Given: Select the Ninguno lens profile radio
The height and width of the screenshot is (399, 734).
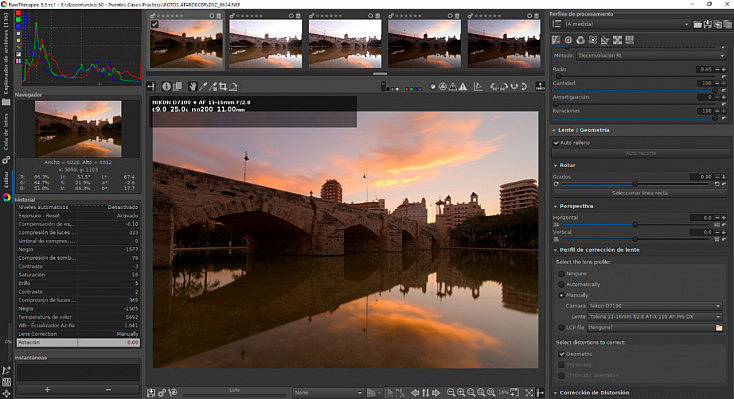Looking at the screenshot, I should click(561, 273).
